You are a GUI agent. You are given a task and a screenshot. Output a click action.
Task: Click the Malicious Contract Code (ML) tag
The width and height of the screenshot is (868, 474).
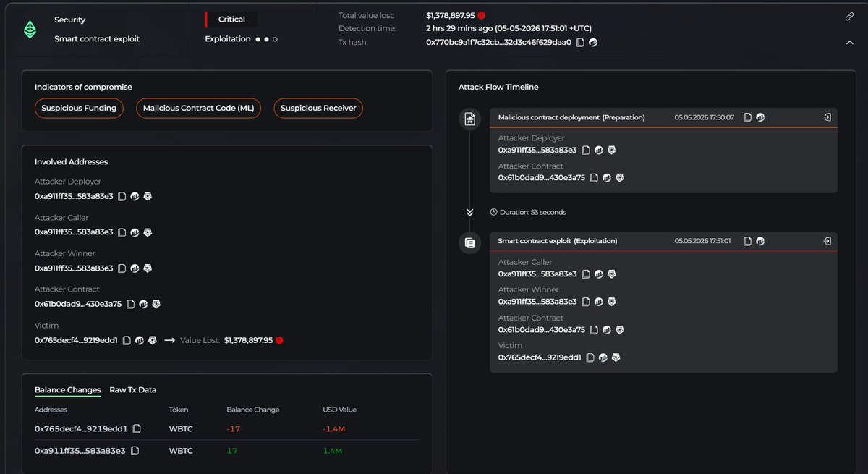(199, 108)
